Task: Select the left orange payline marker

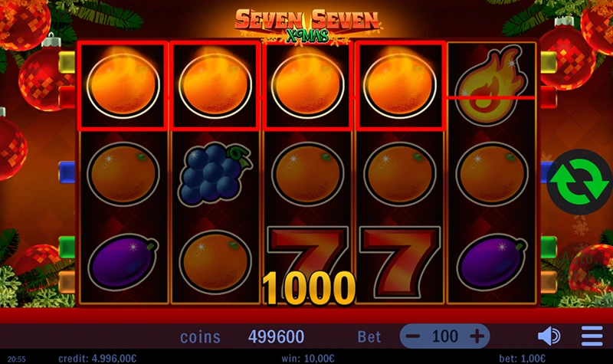Action: pyautogui.click(x=67, y=282)
